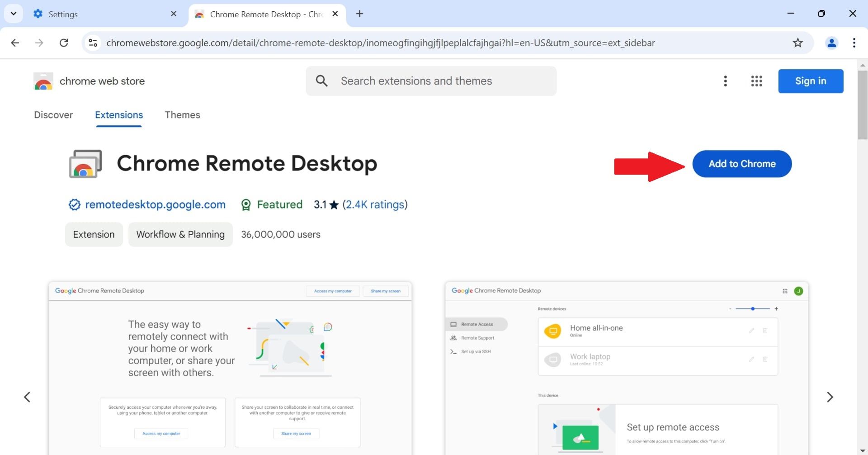Click the search magnifier icon
The height and width of the screenshot is (455, 868).
coord(322,81)
